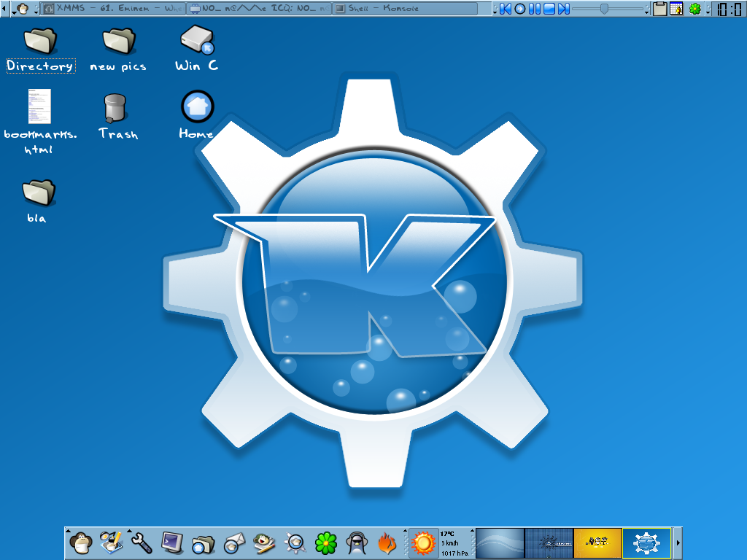The image size is (747, 560).
Task: Select the 'Trash' icon label
Action: pyautogui.click(x=118, y=134)
